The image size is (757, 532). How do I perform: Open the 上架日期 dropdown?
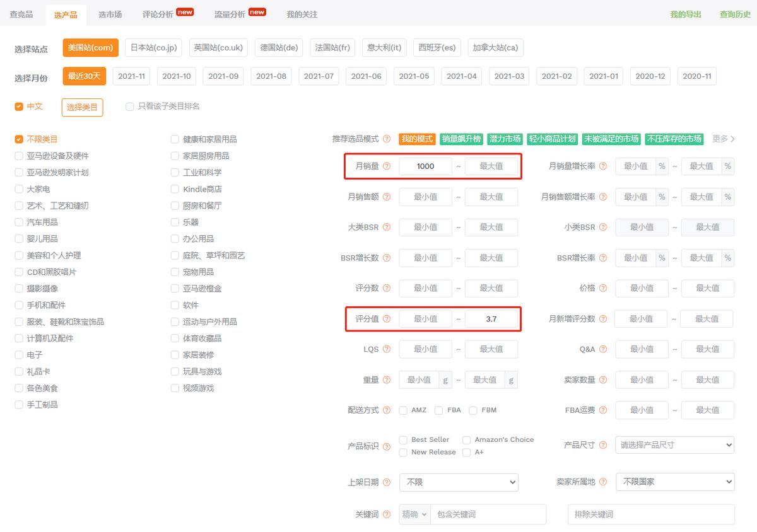pos(459,482)
